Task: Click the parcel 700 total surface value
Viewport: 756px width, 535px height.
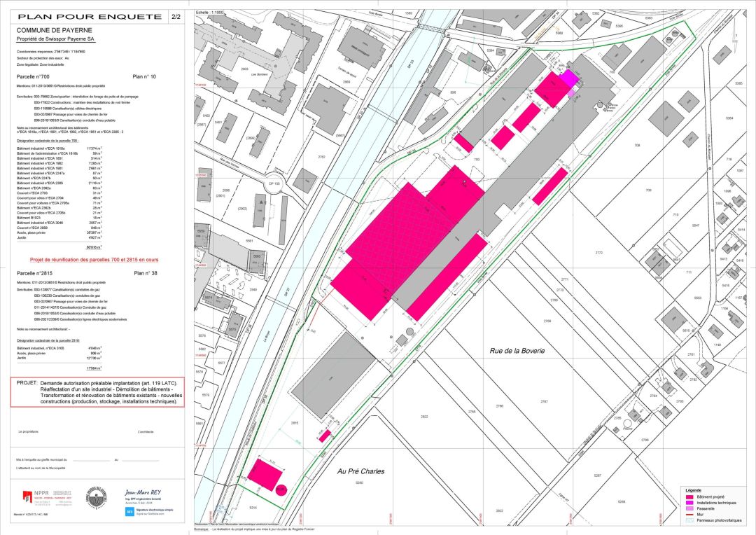Action: click(x=94, y=247)
